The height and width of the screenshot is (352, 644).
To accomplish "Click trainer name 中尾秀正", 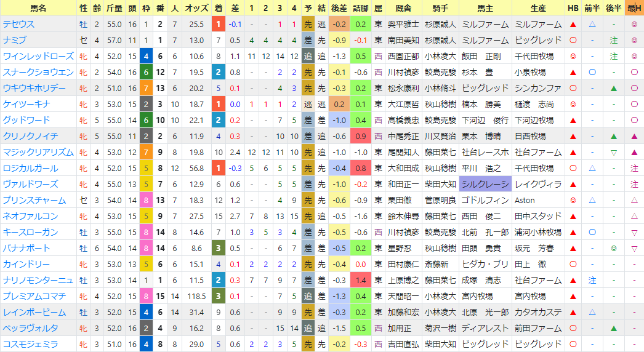I will pos(403,137).
